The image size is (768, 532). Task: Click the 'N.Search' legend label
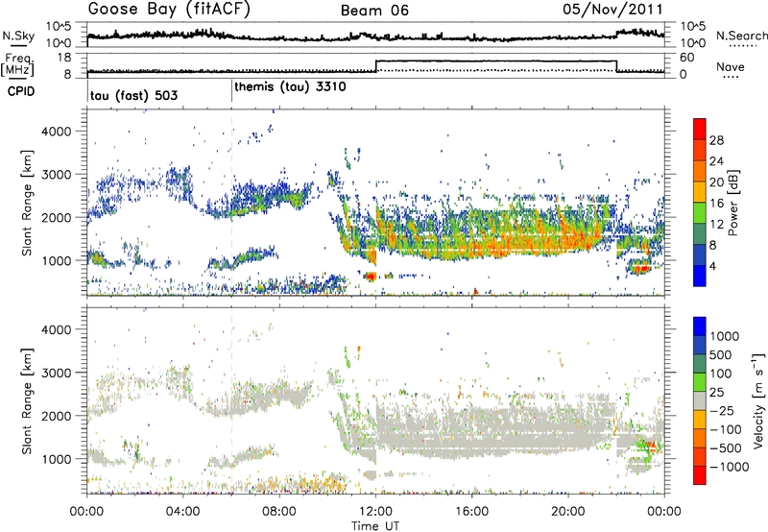point(741,36)
